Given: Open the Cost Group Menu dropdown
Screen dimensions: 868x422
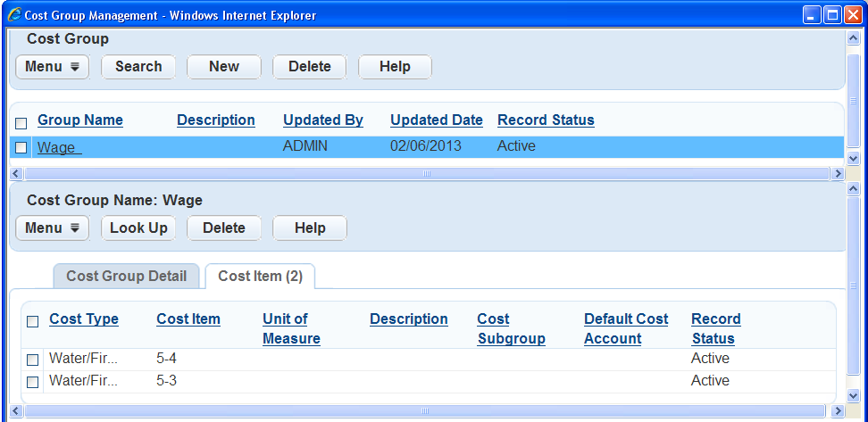Looking at the screenshot, I should tap(52, 67).
